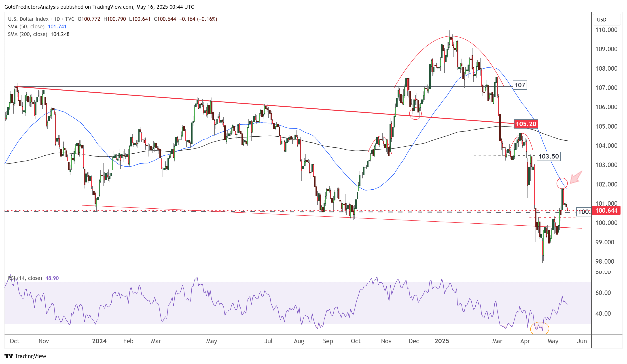Viewport: 627px width, 364px height.
Task: Click the RSI 60.00 axis value
Action: [x=603, y=293]
